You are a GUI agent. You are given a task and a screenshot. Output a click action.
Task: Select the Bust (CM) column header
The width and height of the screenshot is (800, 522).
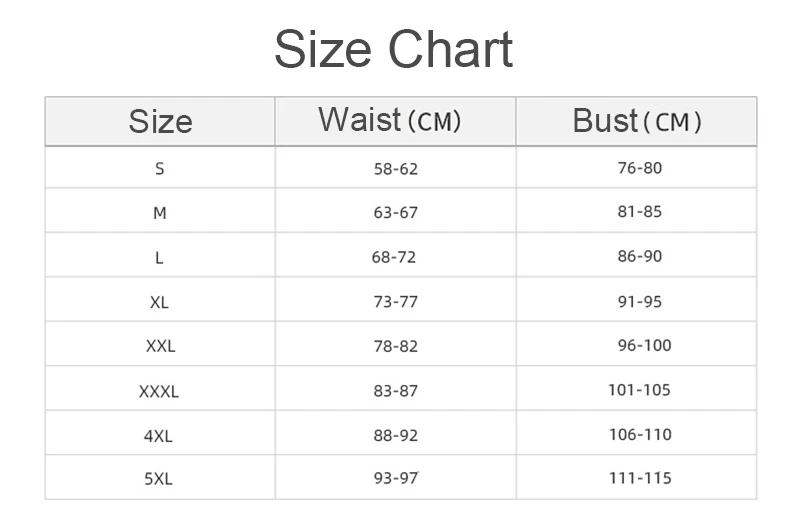tap(636, 121)
